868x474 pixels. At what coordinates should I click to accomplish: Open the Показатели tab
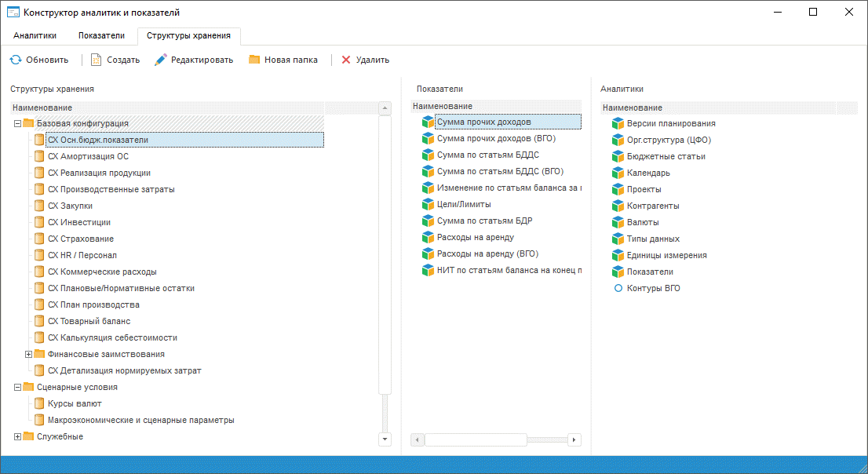click(101, 35)
